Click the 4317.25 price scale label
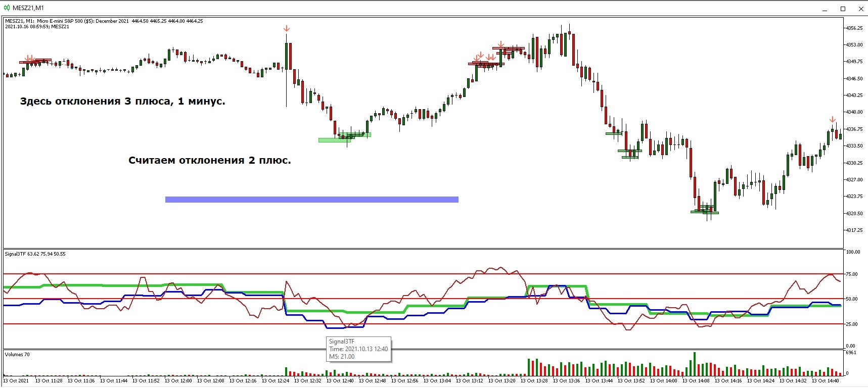The image size is (868, 388). click(x=854, y=230)
